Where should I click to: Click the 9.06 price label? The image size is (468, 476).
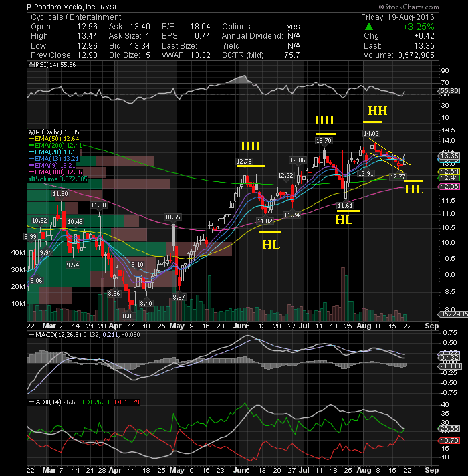36,281
